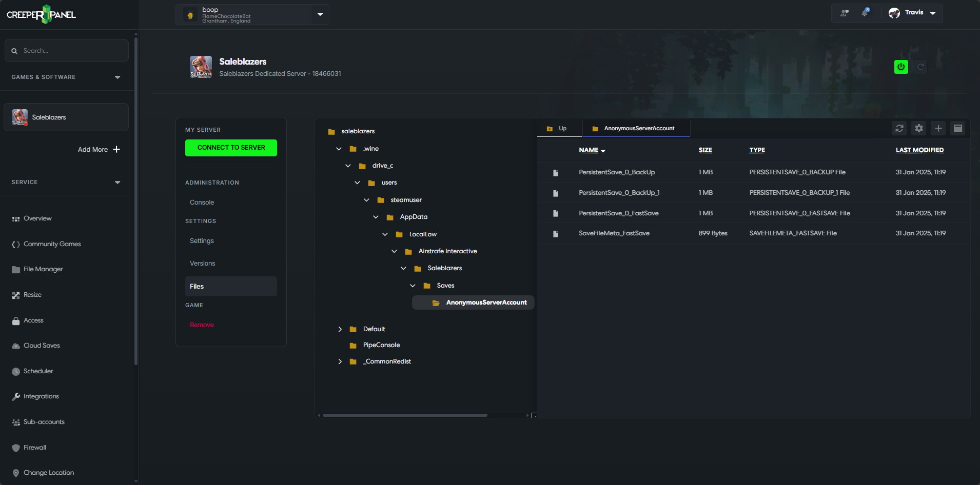Select AnonymousServerAccount tree folder
Screen dimensions: 980x485
(473, 302)
